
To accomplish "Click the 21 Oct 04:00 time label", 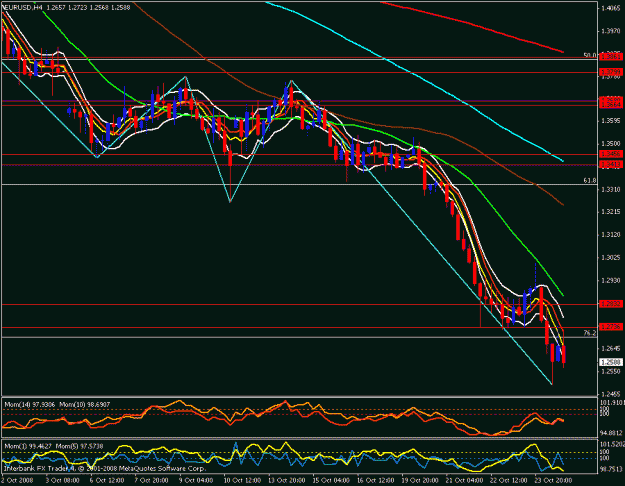I will 465,480.
